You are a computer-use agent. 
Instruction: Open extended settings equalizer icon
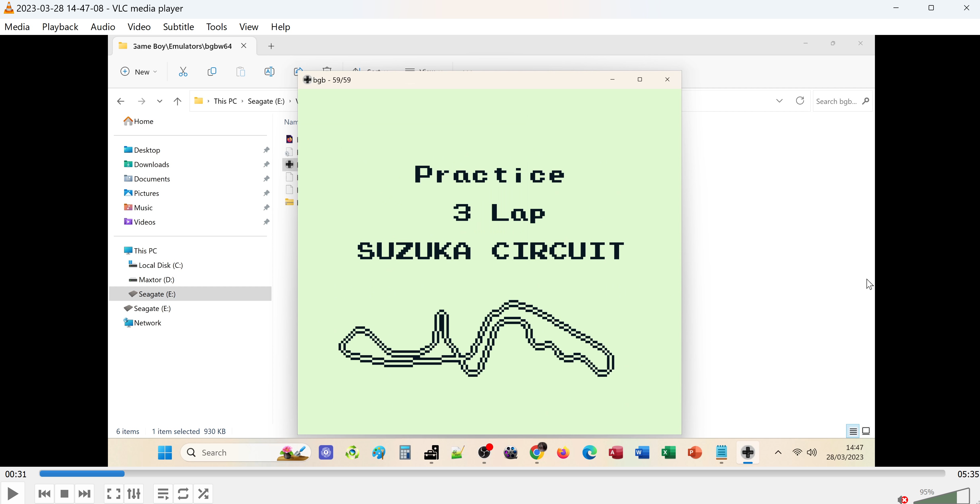coord(134,494)
